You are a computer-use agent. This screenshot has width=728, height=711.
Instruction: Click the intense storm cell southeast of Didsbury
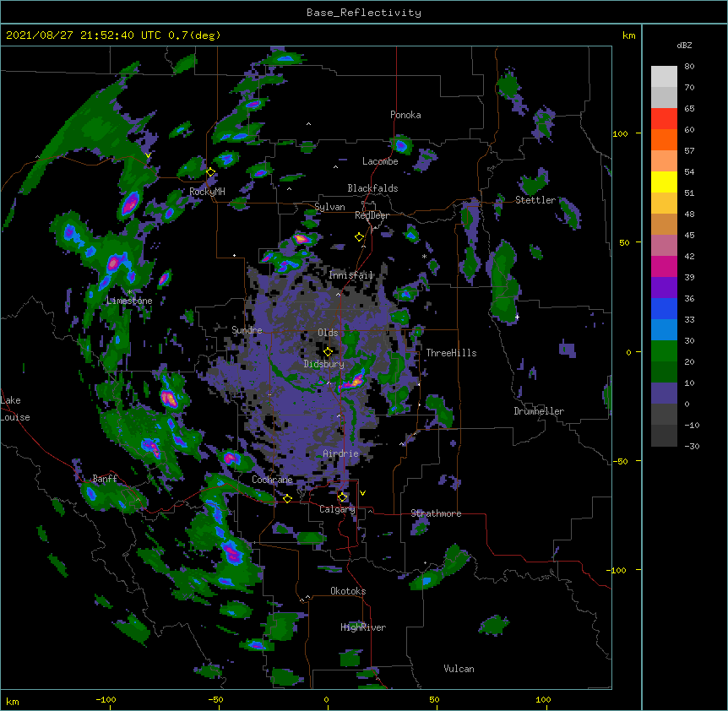356,382
